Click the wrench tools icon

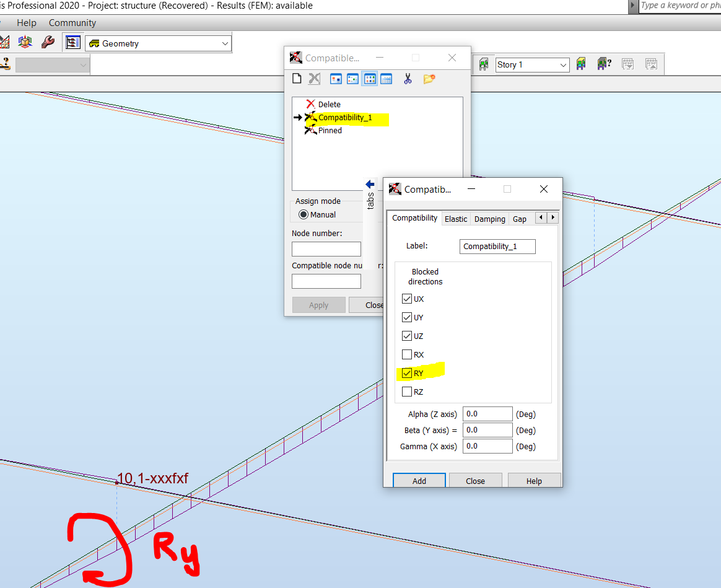[48, 43]
